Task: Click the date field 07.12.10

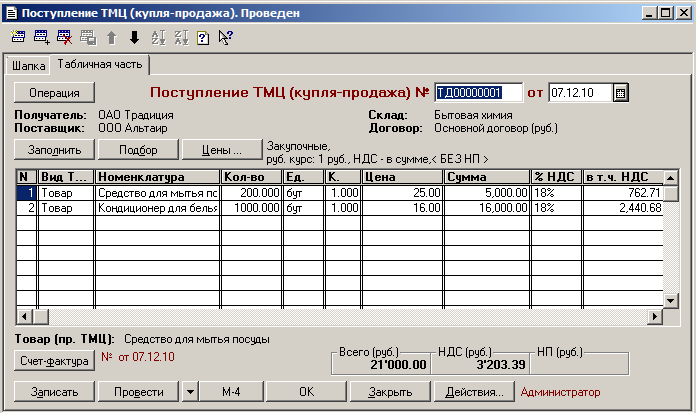Action: [581, 93]
